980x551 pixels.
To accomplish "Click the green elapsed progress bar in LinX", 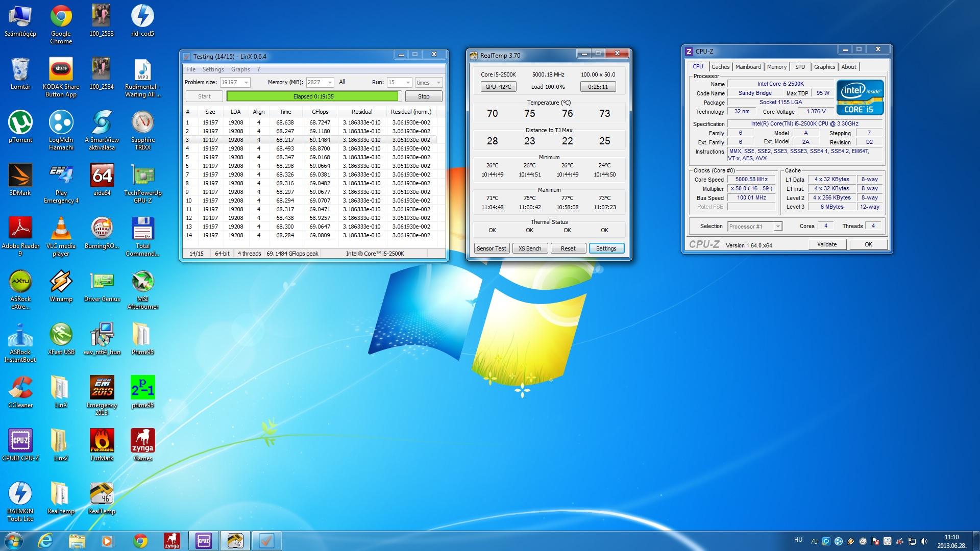I will click(312, 96).
